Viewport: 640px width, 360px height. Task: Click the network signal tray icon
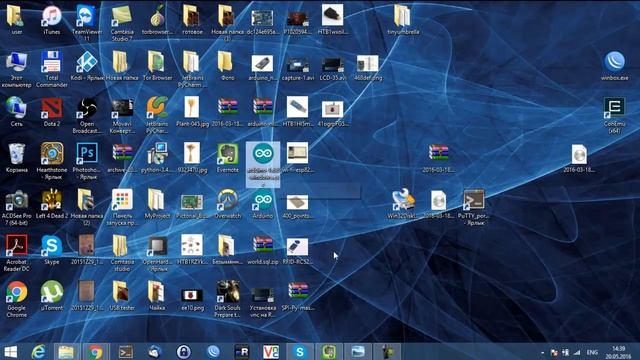pyautogui.click(x=576, y=352)
